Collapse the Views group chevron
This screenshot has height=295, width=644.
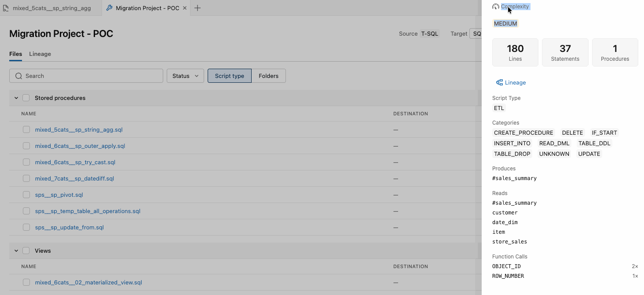[16, 251]
